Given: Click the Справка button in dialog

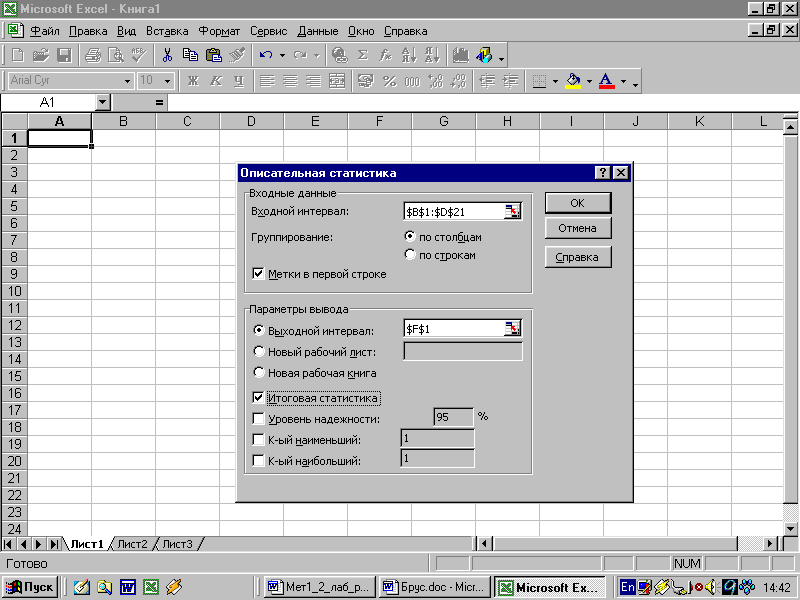Looking at the screenshot, I should coord(578,257).
